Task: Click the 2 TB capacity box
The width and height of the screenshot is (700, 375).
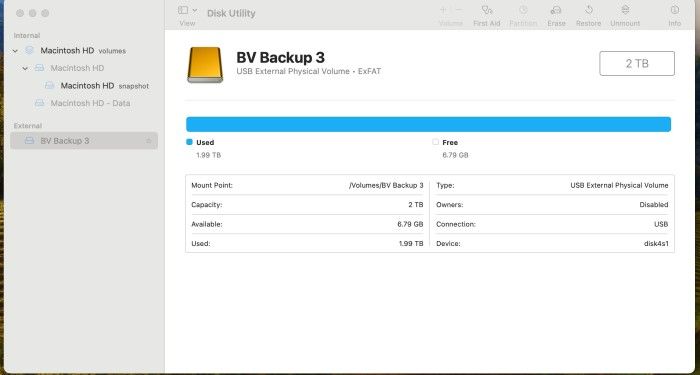Action: tap(637, 63)
